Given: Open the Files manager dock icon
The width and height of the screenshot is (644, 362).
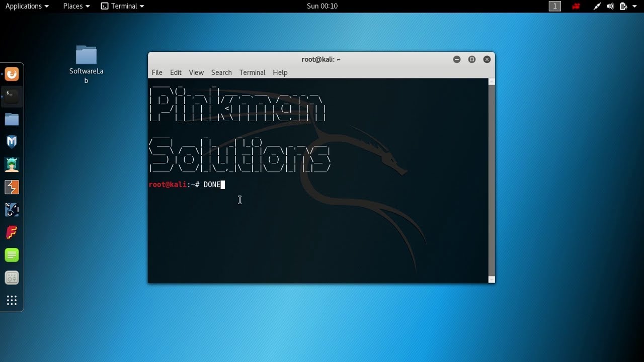Looking at the screenshot, I should (12, 120).
